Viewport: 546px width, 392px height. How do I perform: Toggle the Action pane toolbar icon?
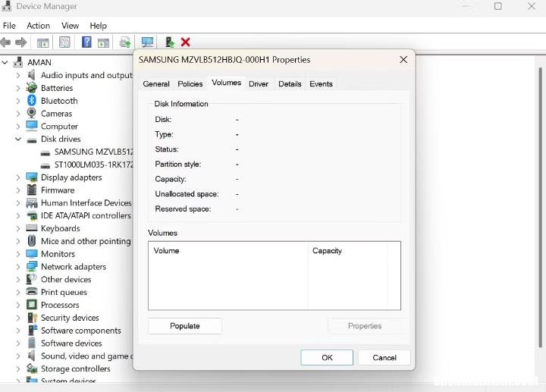coord(103,42)
